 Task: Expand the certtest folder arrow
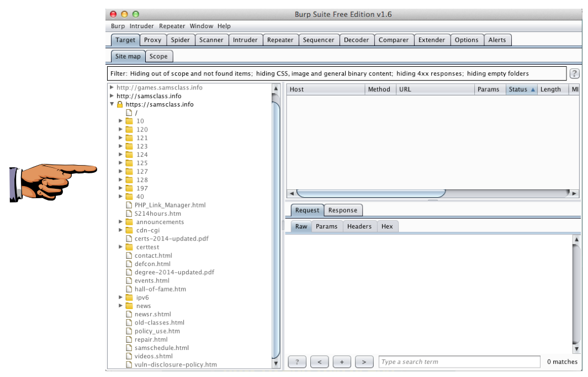[x=120, y=247]
